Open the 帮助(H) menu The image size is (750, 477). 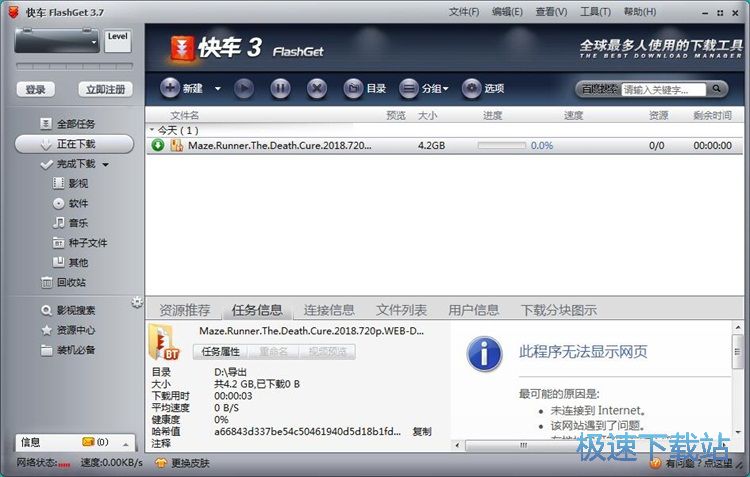640,12
